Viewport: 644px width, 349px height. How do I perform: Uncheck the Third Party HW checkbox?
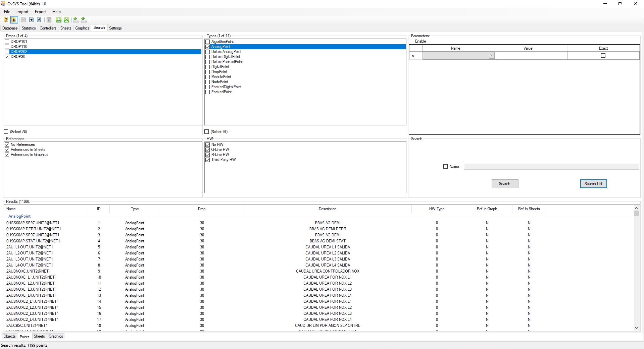[x=208, y=160]
